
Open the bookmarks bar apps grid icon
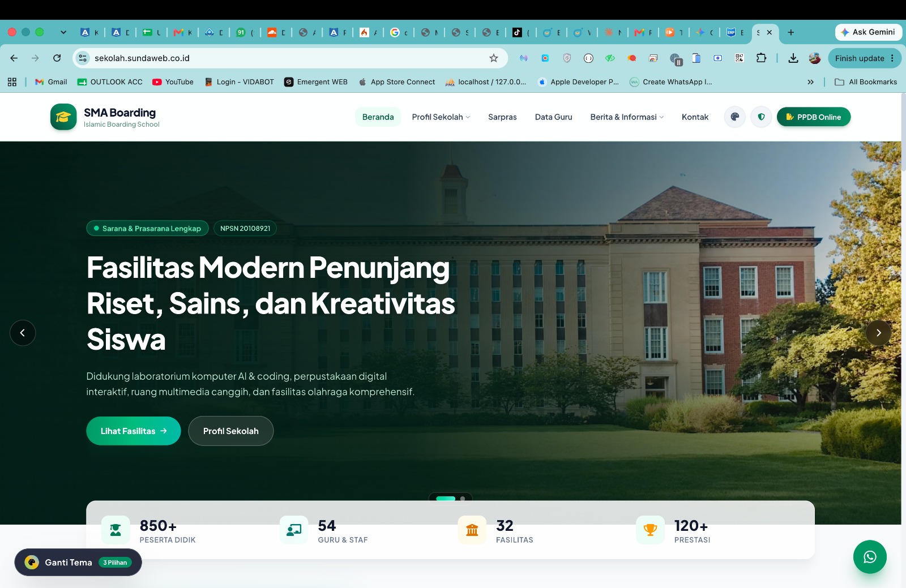pos(12,82)
